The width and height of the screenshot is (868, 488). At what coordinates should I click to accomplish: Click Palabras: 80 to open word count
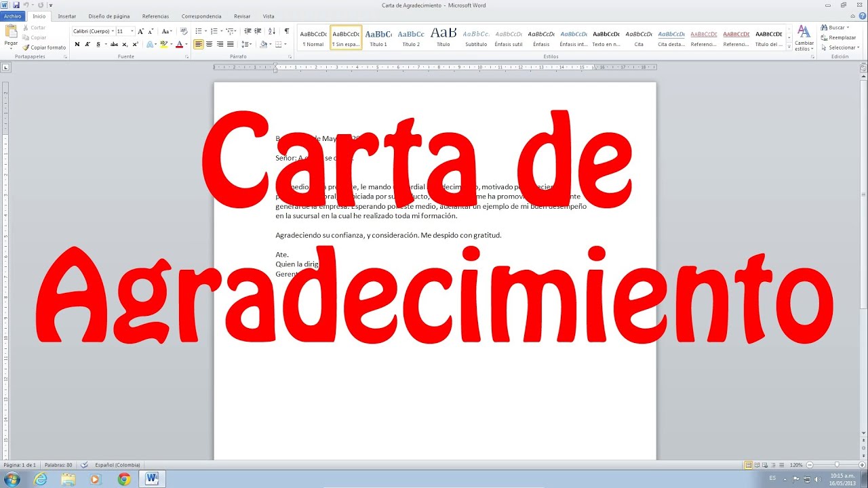tap(60, 465)
